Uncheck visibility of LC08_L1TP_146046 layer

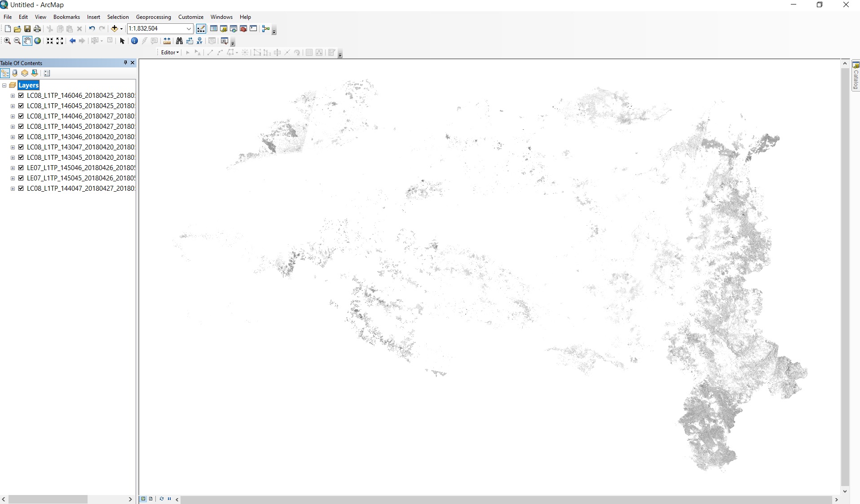click(x=21, y=95)
